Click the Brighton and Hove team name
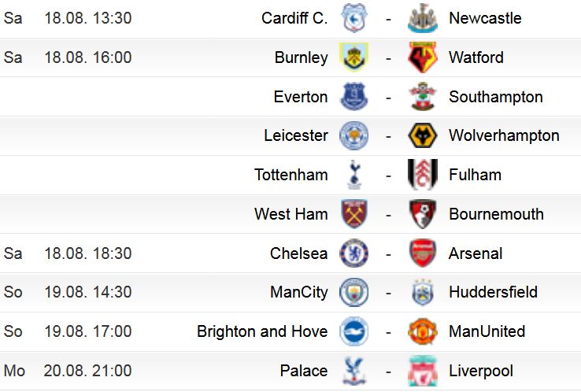The width and height of the screenshot is (581, 392). (262, 331)
